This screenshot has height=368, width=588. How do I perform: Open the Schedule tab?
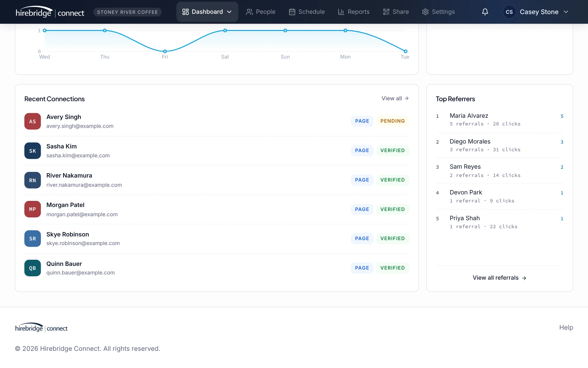coord(307,12)
